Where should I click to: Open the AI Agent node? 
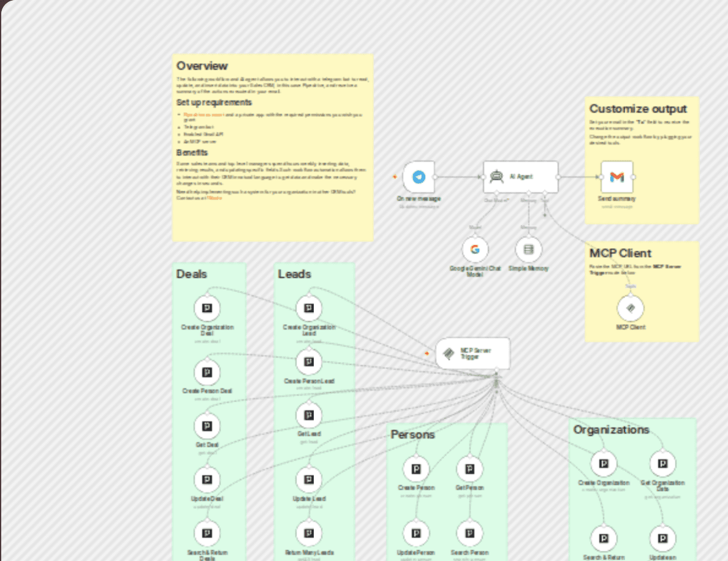[520, 177]
